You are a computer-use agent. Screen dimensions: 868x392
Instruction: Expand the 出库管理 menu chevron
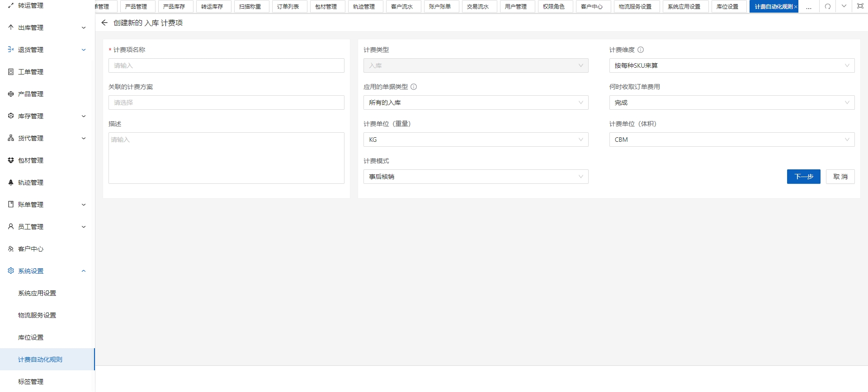click(84, 28)
